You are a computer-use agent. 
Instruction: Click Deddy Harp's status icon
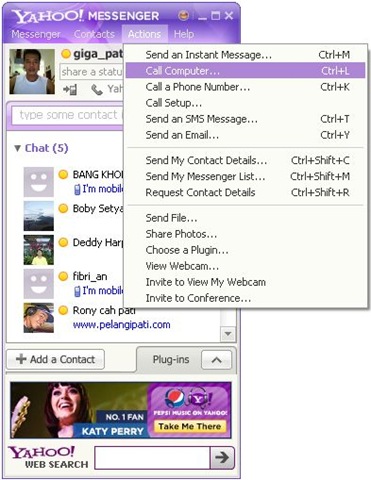coord(63,242)
